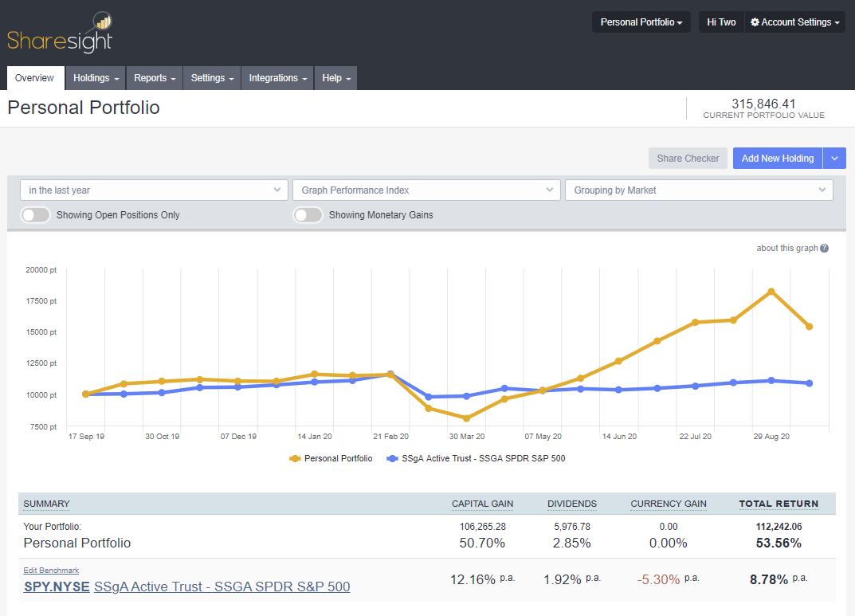Click the portfolio peak point near 29 Aug 20
Screen dimensions: 855x616
tap(771, 292)
